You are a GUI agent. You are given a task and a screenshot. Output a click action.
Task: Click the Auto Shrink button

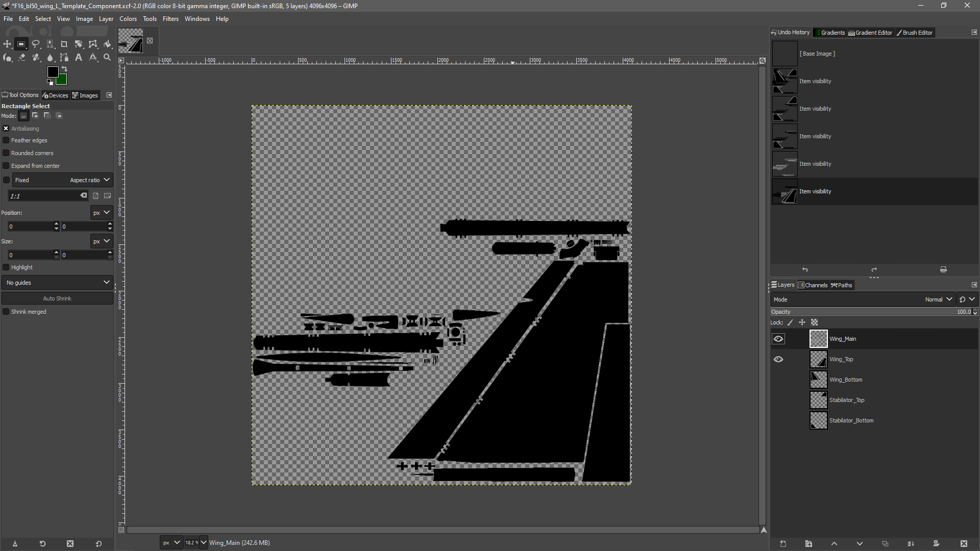click(x=57, y=298)
